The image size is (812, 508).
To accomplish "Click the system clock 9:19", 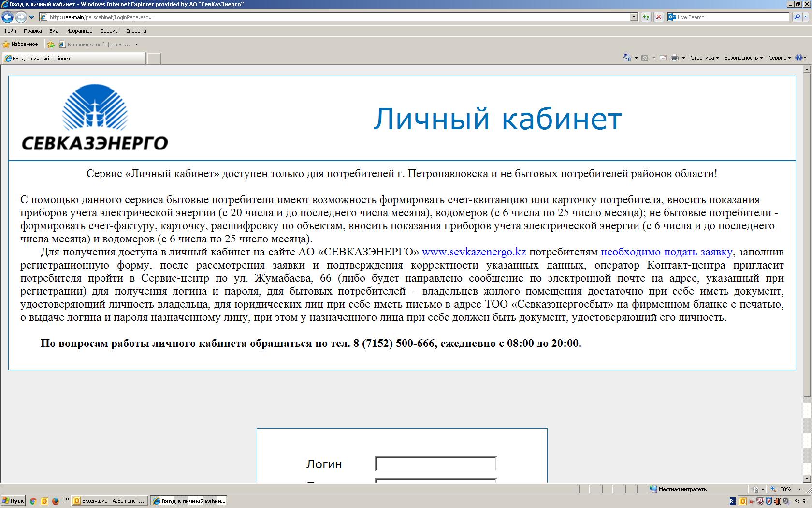I will coord(799,501).
